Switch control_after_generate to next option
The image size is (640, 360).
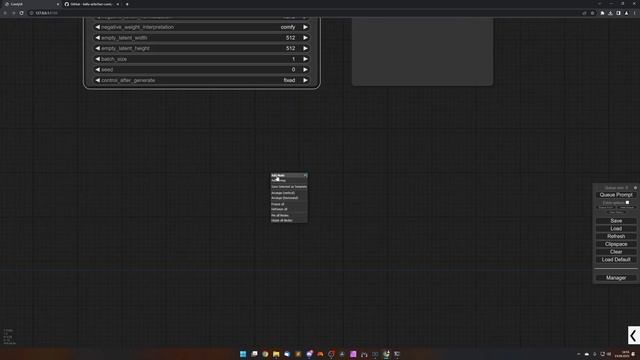(x=305, y=80)
